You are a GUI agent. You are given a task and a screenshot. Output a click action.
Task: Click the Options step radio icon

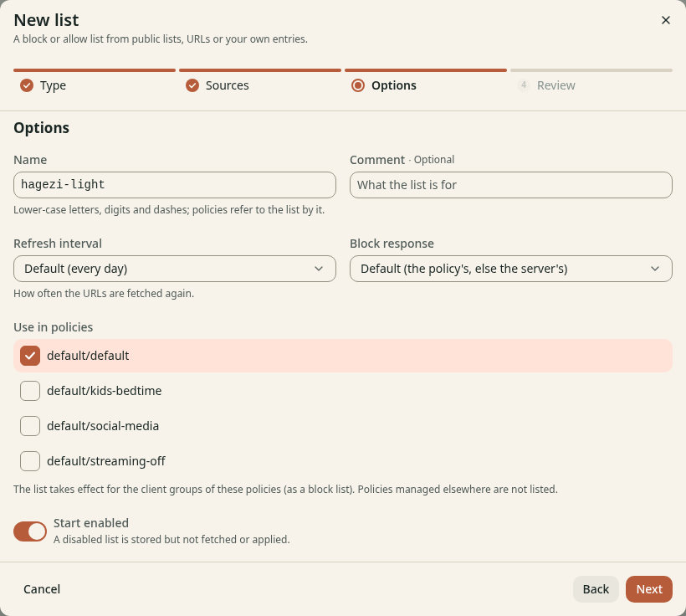(x=358, y=85)
